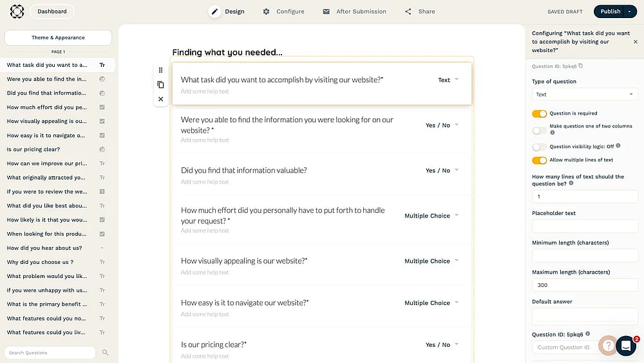Click info icon under Make question one of two columns
Image resolution: width=644 pixels, height=363 pixels.
553,133
